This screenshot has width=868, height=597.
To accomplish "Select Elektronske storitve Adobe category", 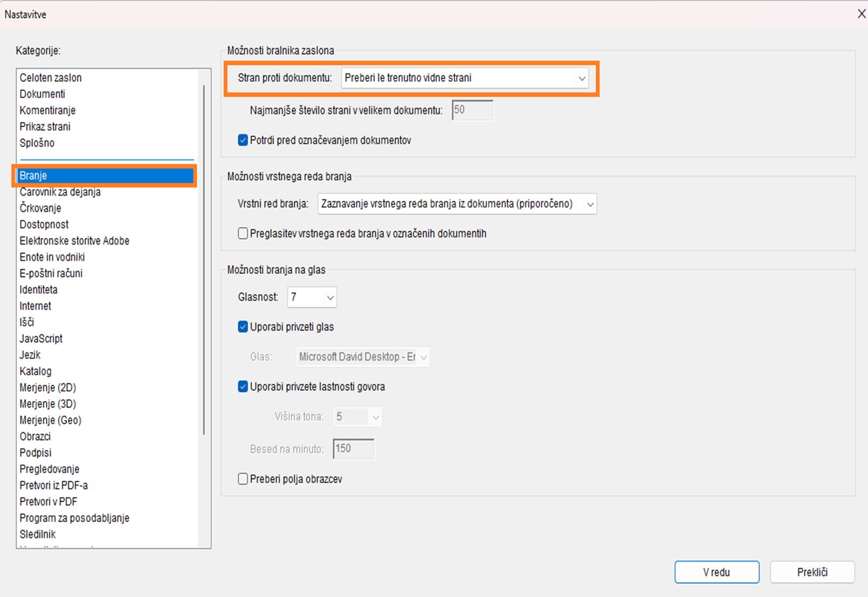I will click(74, 241).
